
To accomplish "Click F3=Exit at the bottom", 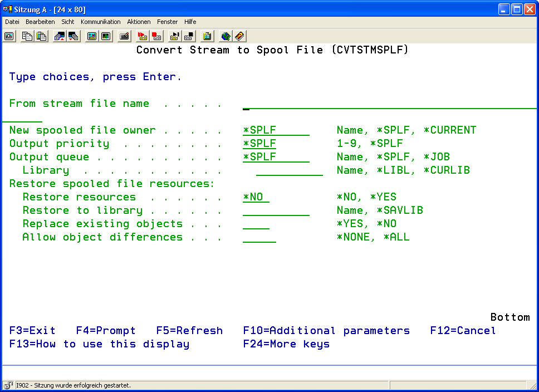I will click(x=32, y=331).
